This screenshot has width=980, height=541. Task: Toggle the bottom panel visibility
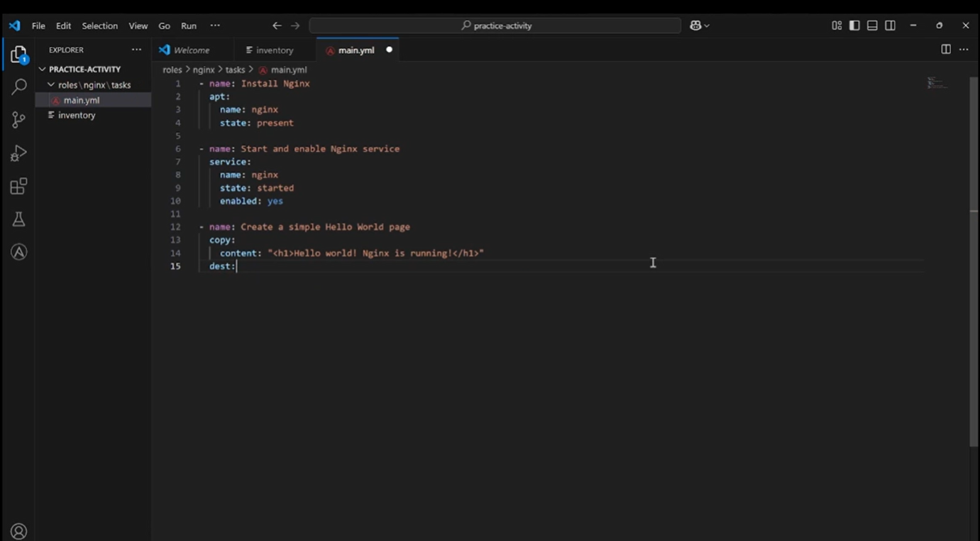[872, 26]
